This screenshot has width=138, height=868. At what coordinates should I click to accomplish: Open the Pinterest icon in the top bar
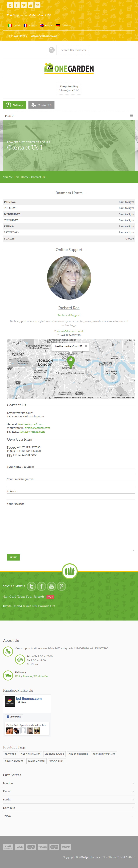click(x=37, y=5)
